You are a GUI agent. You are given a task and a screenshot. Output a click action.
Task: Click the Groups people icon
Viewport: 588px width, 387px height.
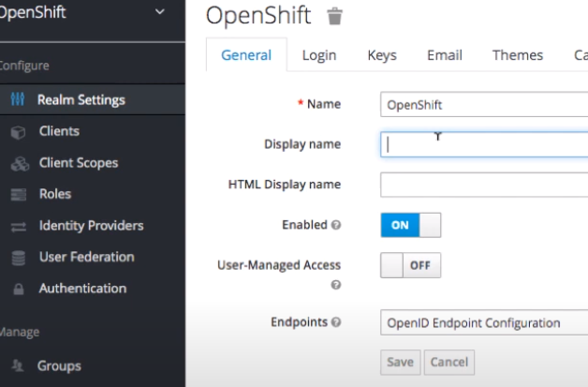(x=18, y=365)
